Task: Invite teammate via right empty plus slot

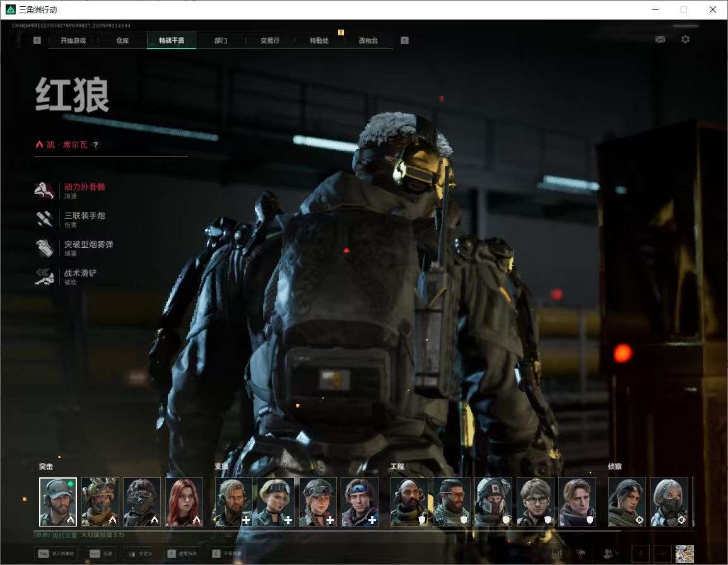Action: coord(662,554)
